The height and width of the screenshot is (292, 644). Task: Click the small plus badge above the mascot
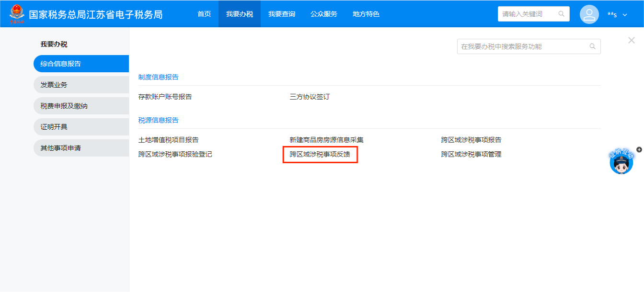click(639, 149)
